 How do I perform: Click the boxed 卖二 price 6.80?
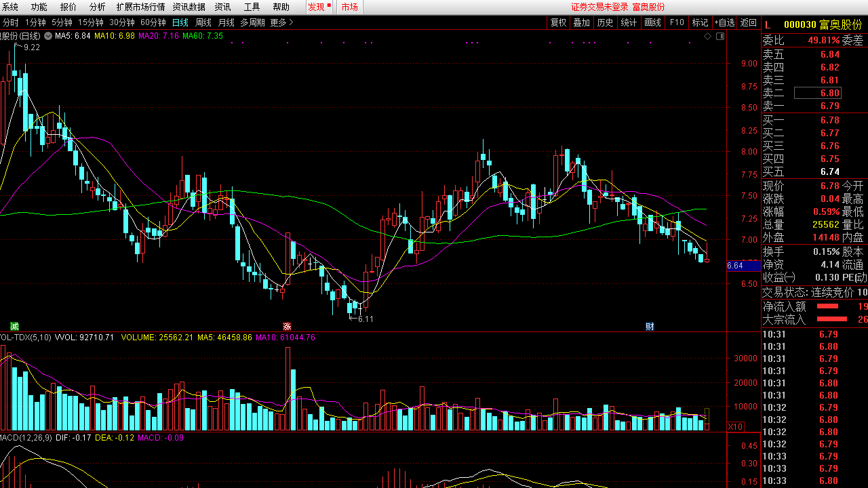[x=818, y=93]
